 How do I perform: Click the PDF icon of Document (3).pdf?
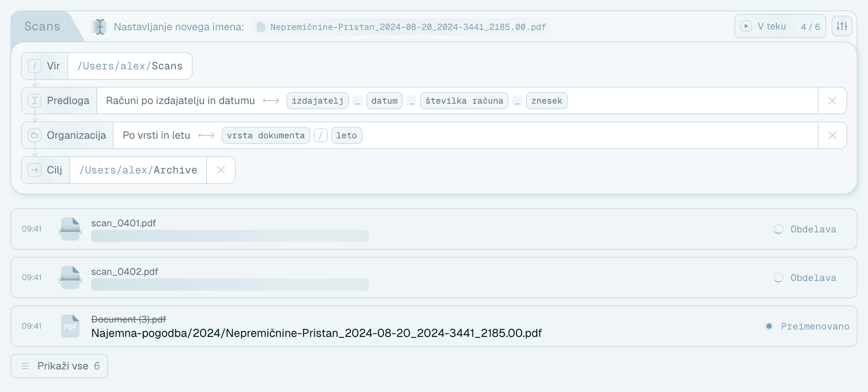coord(70,326)
